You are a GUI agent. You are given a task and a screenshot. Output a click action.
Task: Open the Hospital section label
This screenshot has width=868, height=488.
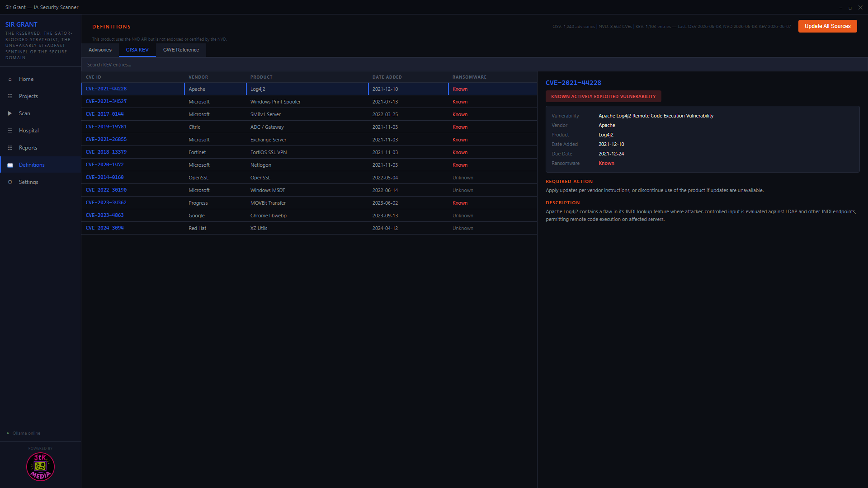29,131
